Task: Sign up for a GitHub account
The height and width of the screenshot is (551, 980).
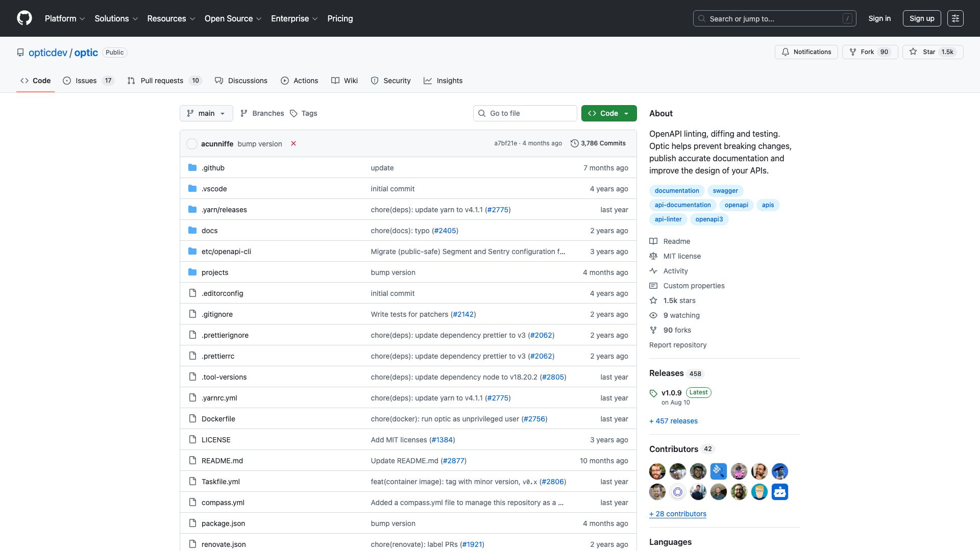Action: 921,18
